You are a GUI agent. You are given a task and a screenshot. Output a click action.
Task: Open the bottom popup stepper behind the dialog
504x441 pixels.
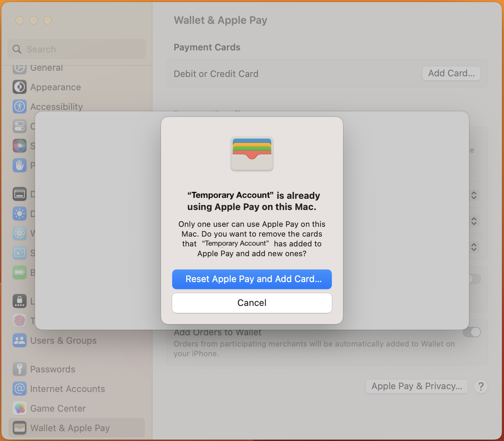tap(474, 247)
